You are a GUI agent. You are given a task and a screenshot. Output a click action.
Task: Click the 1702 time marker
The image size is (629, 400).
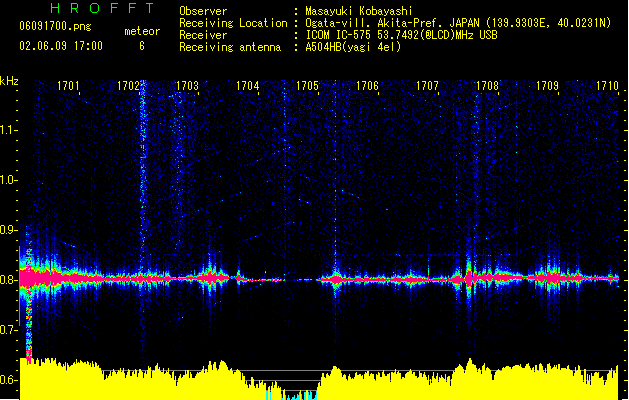(128, 86)
